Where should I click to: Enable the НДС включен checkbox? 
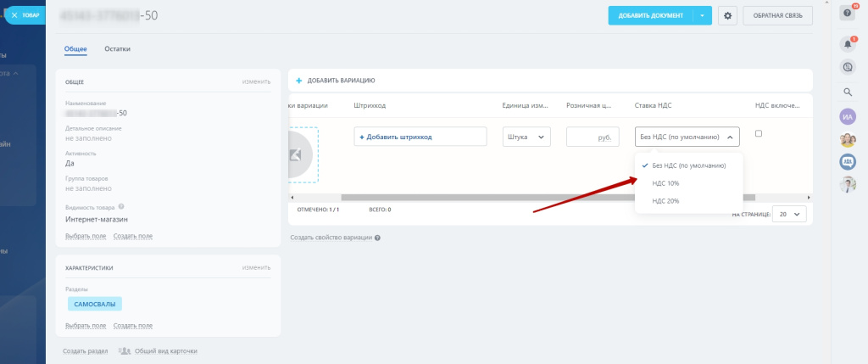pos(759,133)
